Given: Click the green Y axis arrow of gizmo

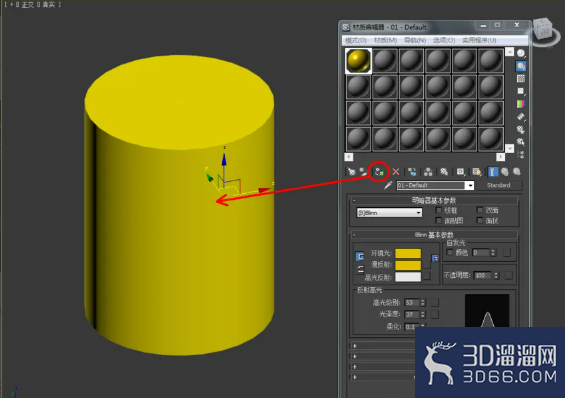Looking at the screenshot, I should (210, 178).
